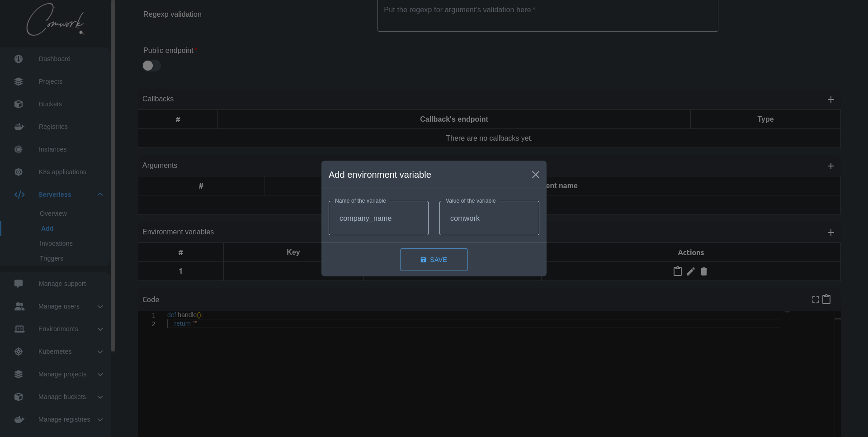Viewport: 868px width, 437px height.
Task: Open the Manage users people icon
Action: 19,306
